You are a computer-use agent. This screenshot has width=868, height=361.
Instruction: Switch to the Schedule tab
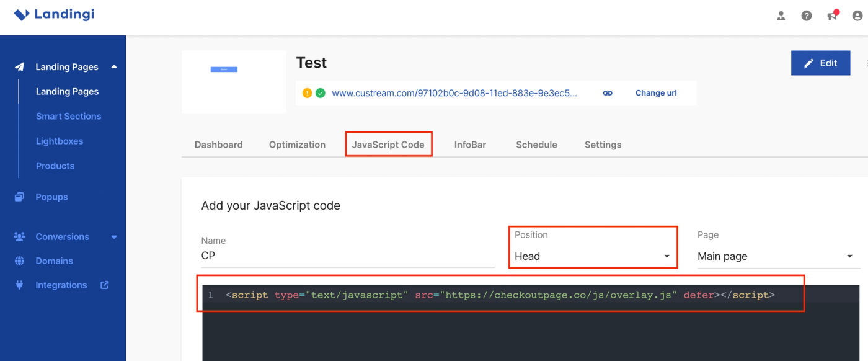(536, 145)
